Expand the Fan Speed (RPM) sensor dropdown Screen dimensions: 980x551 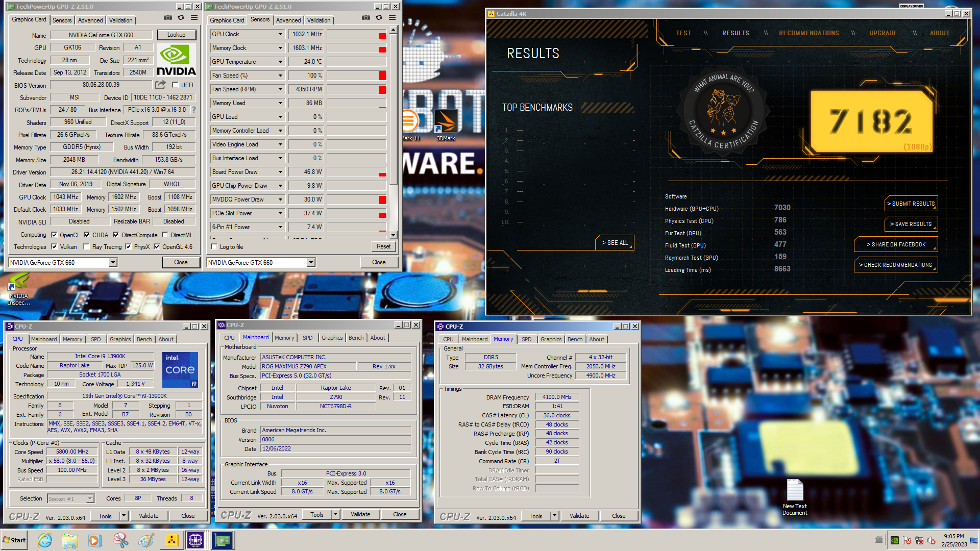tap(280, 89)
